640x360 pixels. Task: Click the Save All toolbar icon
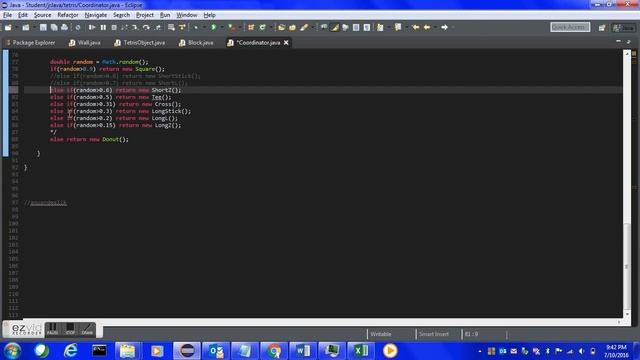54,27
